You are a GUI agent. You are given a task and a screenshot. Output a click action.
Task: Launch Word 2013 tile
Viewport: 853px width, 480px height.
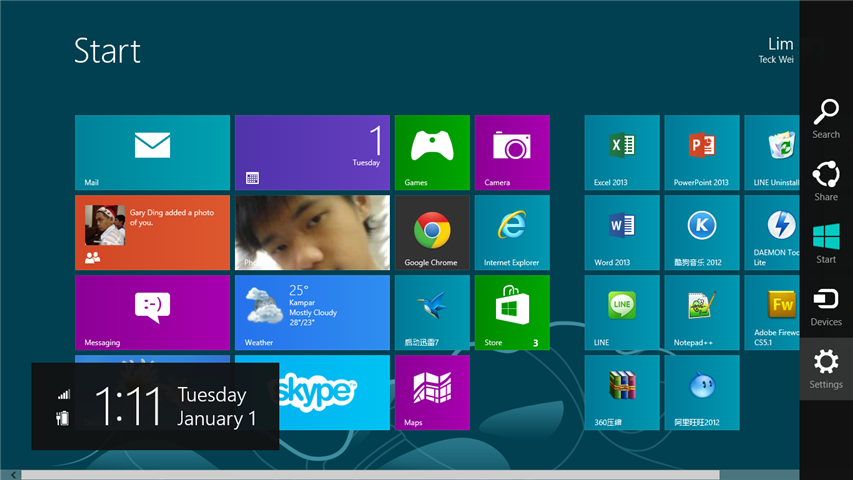tap(622, 232)
